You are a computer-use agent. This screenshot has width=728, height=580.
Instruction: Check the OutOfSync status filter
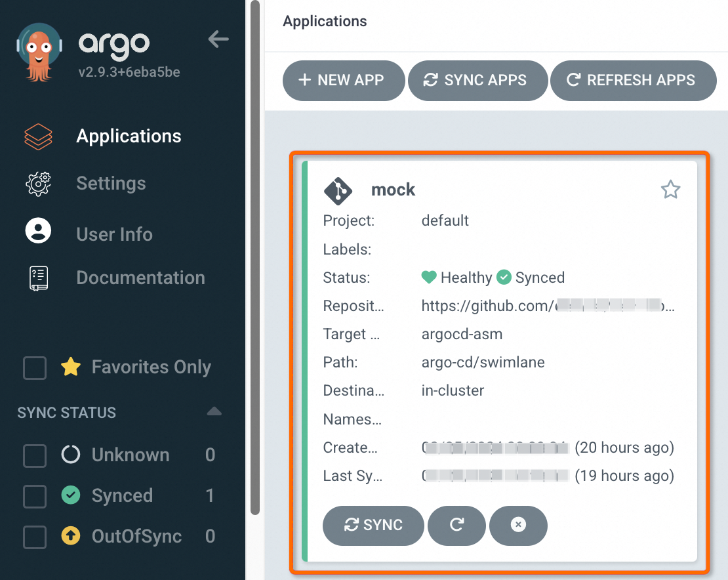35,537
